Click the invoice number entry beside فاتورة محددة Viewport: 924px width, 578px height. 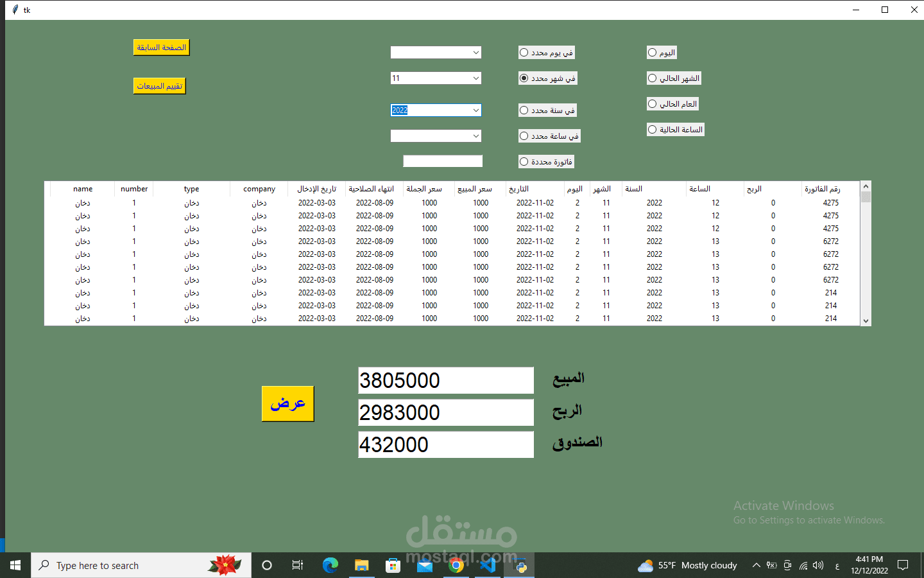(443, 161)
